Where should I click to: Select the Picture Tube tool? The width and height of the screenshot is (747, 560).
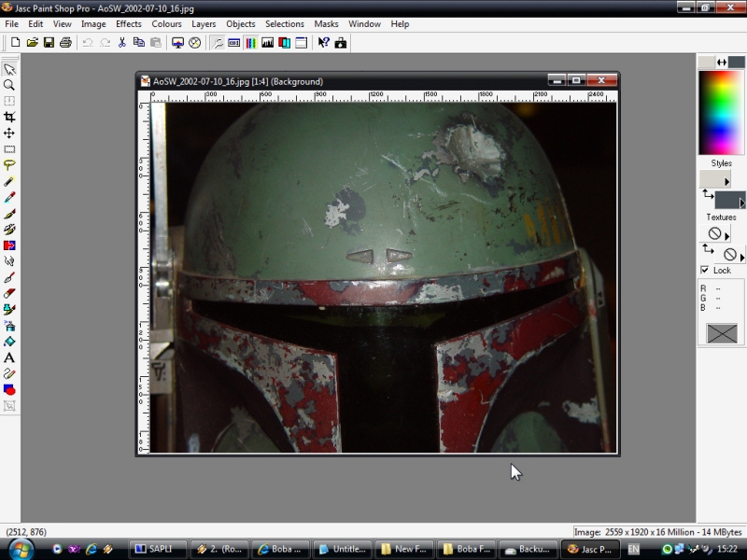point(9,310)
